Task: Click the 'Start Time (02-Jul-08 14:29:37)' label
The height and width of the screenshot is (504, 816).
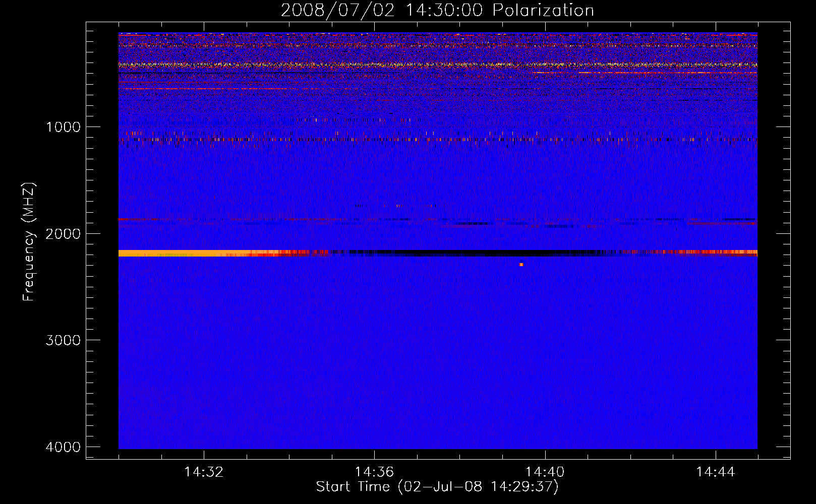Action: point(437,487)
